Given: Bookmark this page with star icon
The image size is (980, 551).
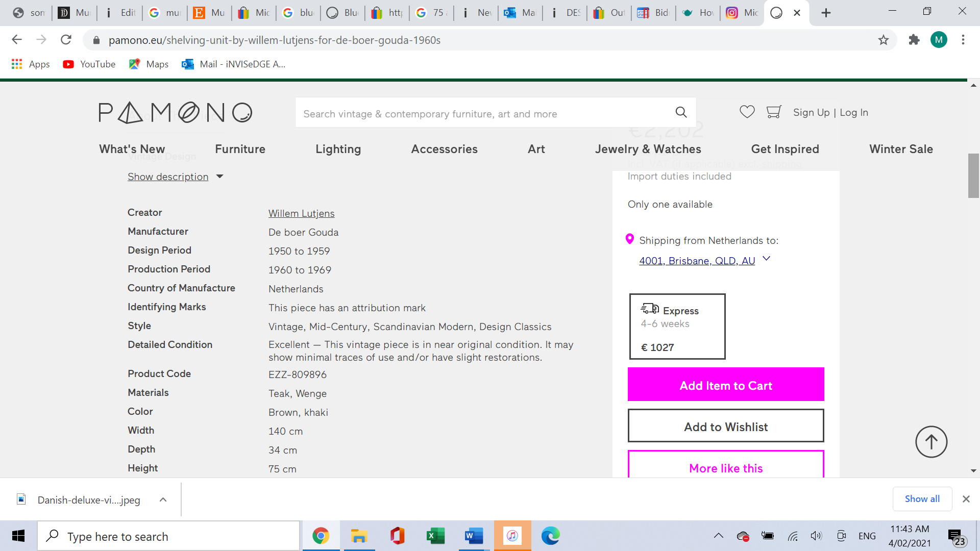Looking at the screenshot, I should click(x=884, y=40).
